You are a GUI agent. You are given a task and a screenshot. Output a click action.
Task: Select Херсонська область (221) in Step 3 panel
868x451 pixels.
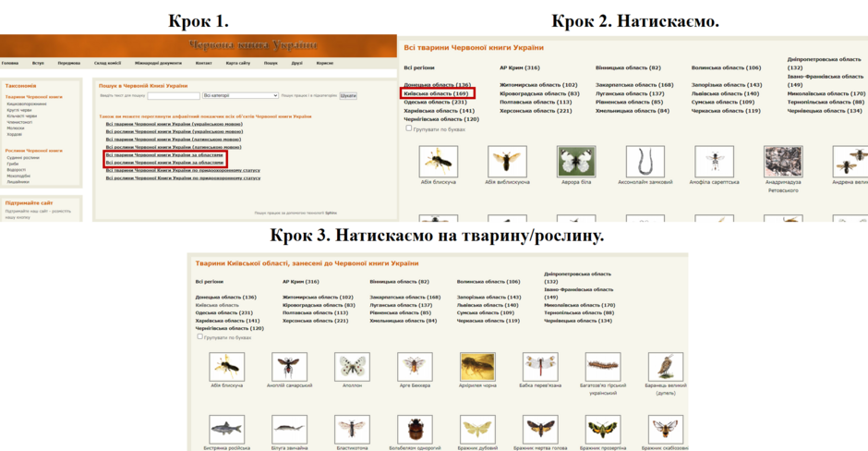pyautogui.click(x=315, y=321)
